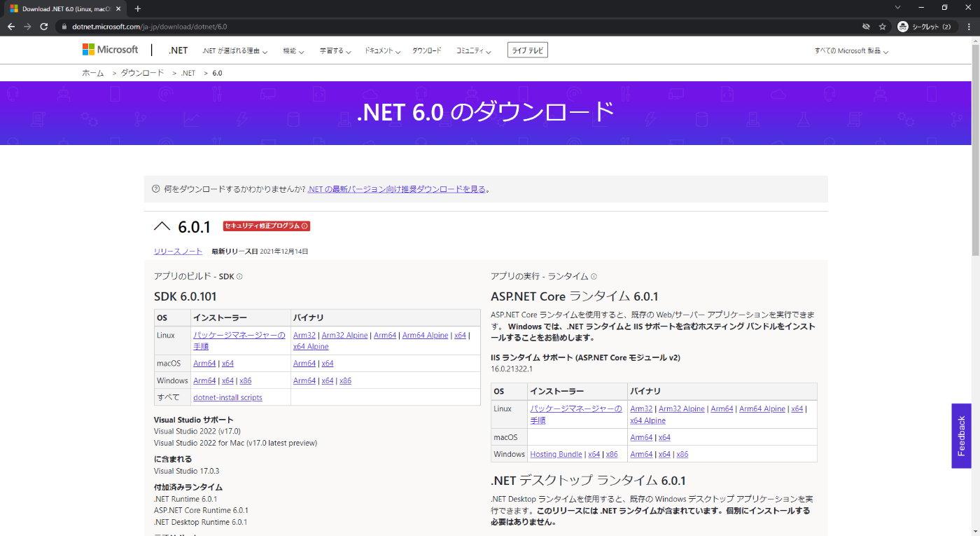Click the question mark help icon

(x=156, y=189)
